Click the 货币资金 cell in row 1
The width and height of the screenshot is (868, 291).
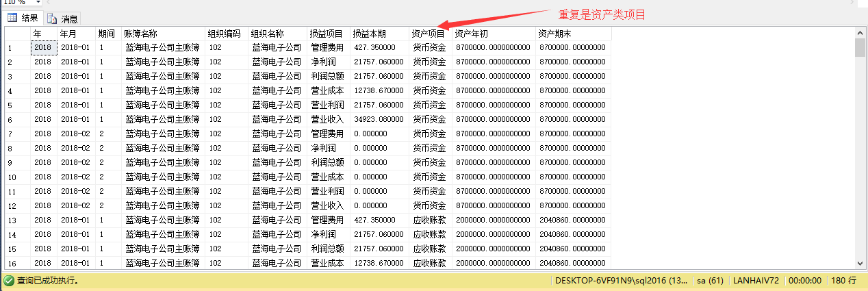[x=431, y=47]
